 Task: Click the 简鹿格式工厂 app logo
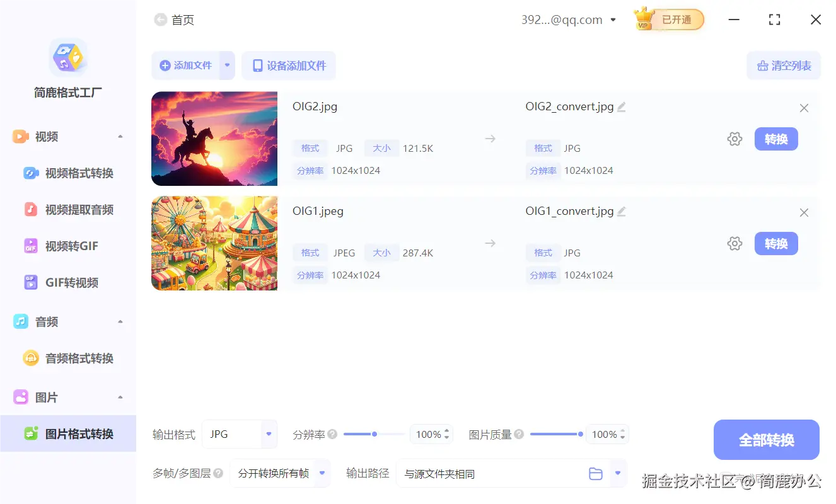point(68,57)
